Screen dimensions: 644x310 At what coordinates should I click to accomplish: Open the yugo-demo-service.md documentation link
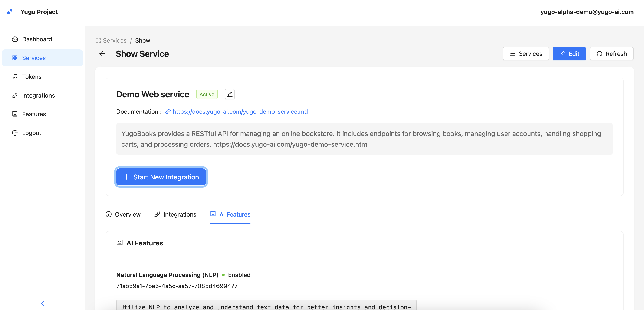click(x=240, y=112)
